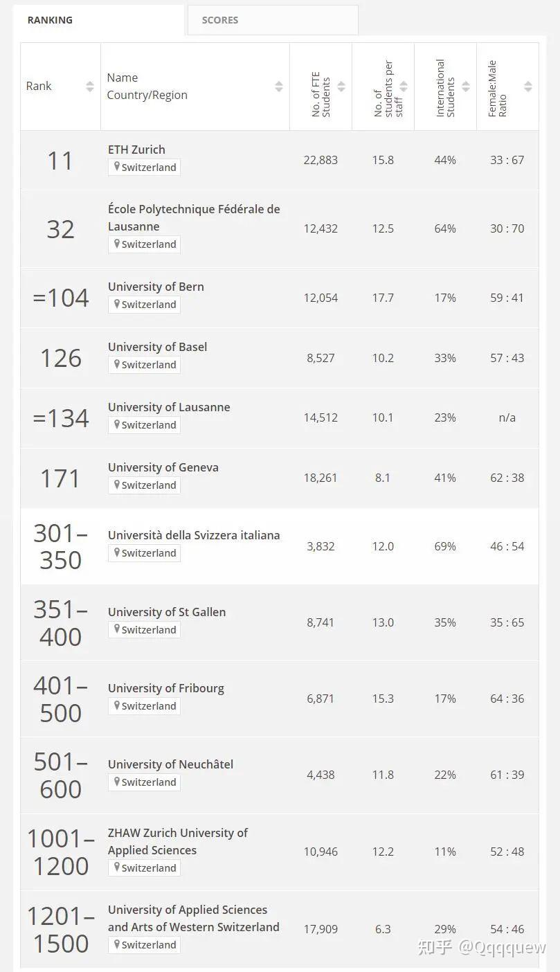
Task: Sort by students per staff arrows
Action: pyautogui.click(x=404, y=87)
